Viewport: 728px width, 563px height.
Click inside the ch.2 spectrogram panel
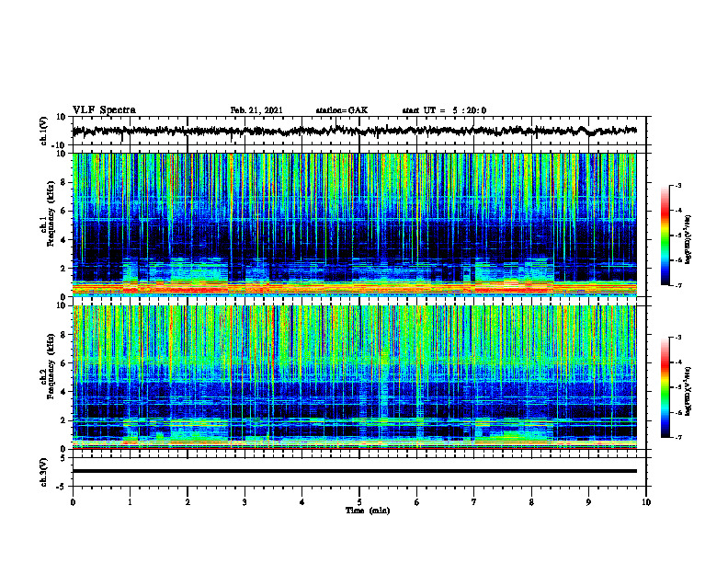(x=354, y=377)
